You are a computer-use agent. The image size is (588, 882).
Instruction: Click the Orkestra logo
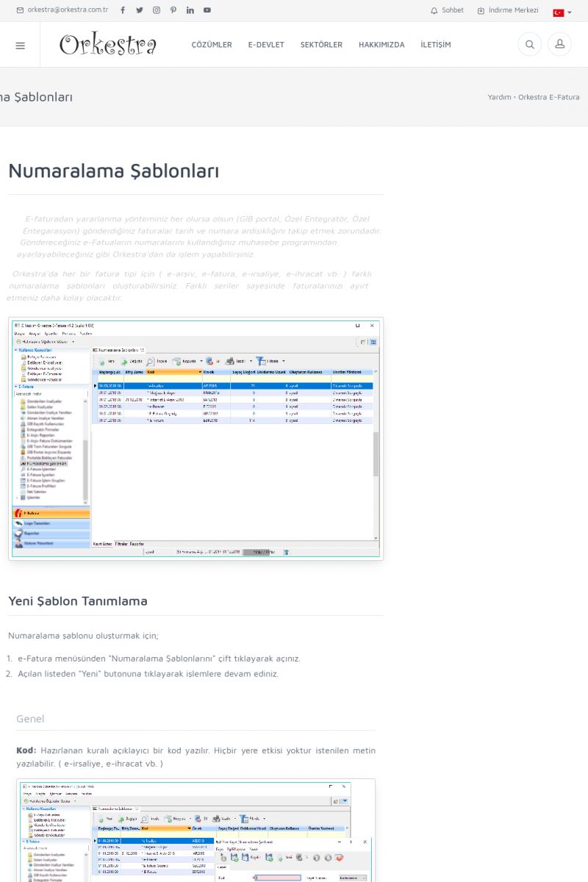pos(108,45)
